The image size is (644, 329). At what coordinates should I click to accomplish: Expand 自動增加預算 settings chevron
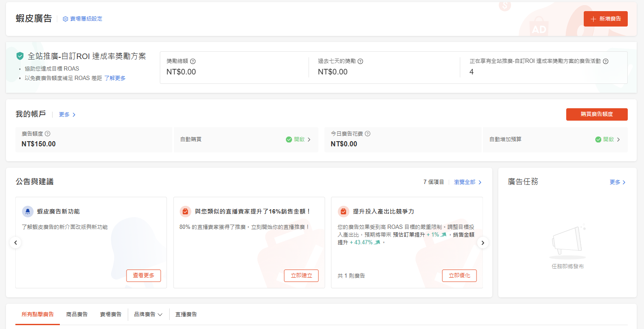coord(618,139)
